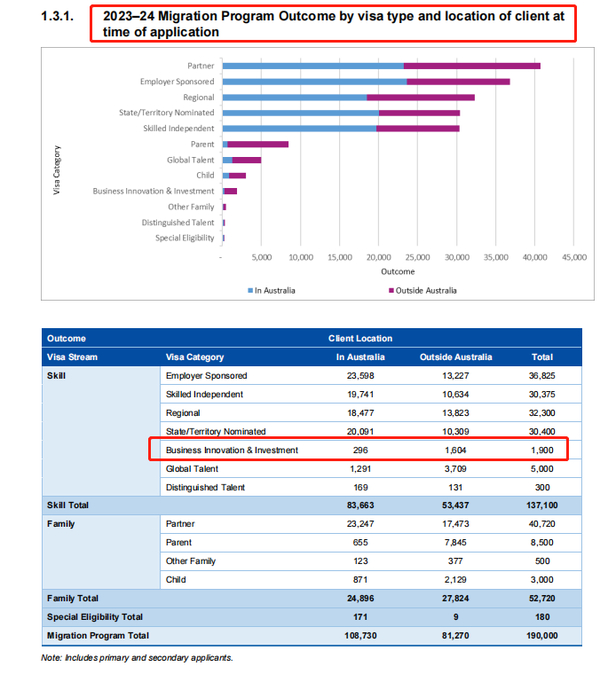Click the value "377" in Other Family row
The image size is (600, 674).
pyautogui.click(x=456, y=561)
